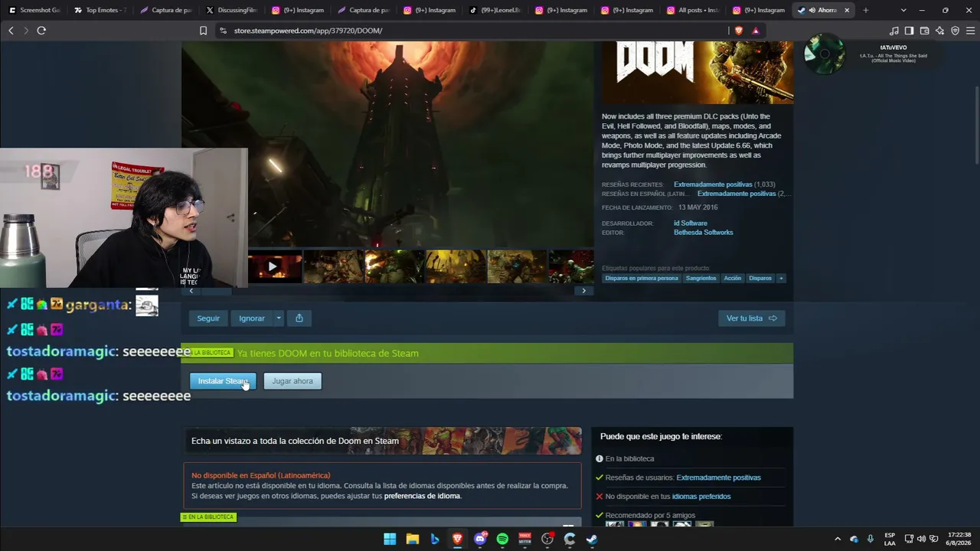980x551 pixels.
Task: Close the active Ahorra tab
Action: pyautogui.click(x=847, y=10)
